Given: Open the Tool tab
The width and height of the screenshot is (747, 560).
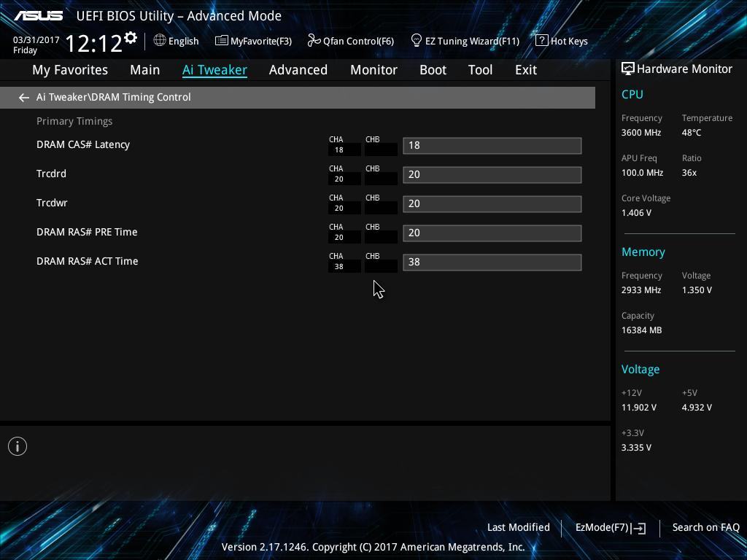Looking at the screenshot, I should point(480,70).
